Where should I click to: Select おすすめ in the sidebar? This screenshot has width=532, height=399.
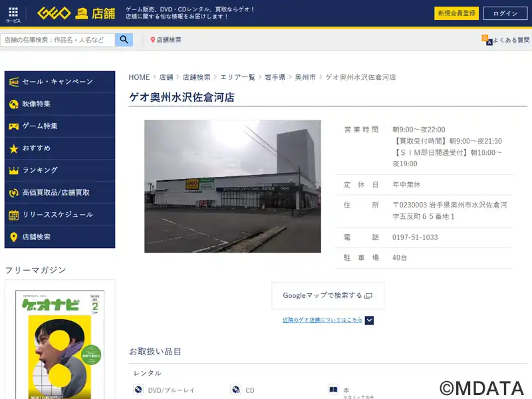tap(60, 148)
